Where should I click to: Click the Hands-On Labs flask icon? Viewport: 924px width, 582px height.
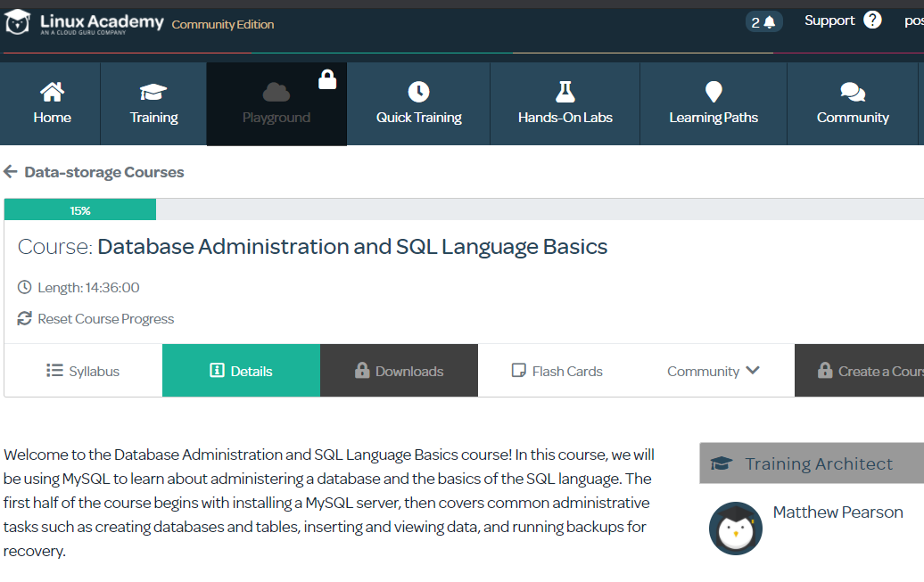coord(565,92)
